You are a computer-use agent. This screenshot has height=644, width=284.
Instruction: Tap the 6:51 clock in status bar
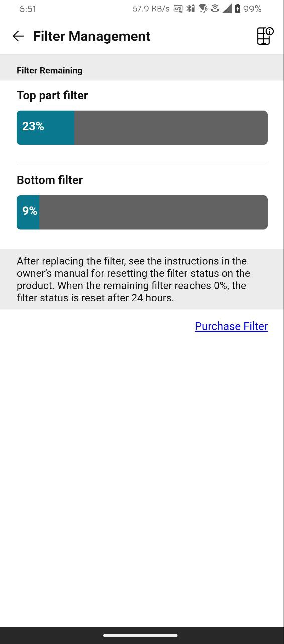tap(28, 9)
